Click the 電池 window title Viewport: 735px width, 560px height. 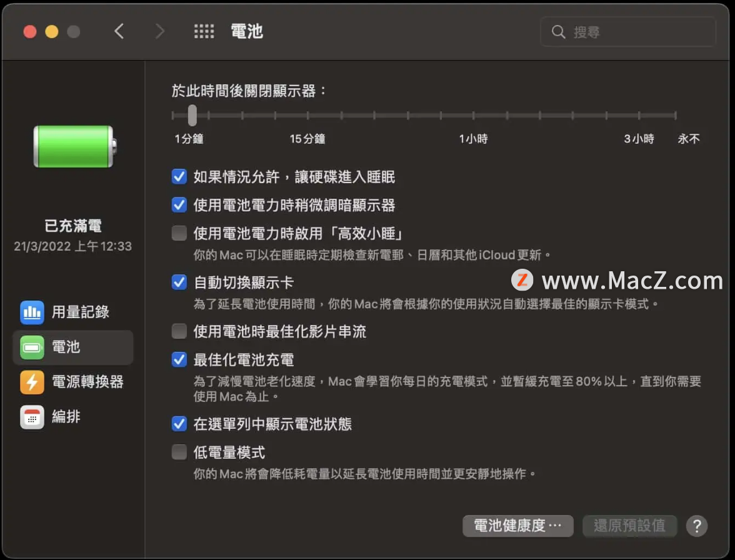[x=246, y=31]
